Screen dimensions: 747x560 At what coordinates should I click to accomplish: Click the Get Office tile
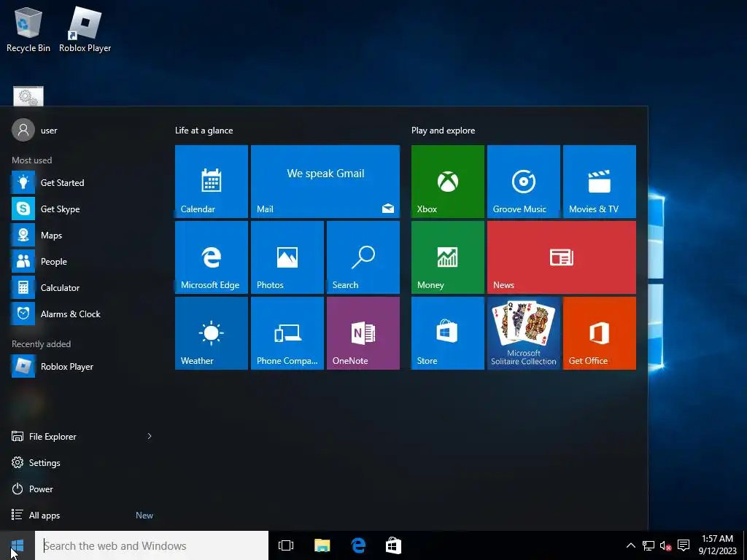pyautogui.click(x=600, y=332)
